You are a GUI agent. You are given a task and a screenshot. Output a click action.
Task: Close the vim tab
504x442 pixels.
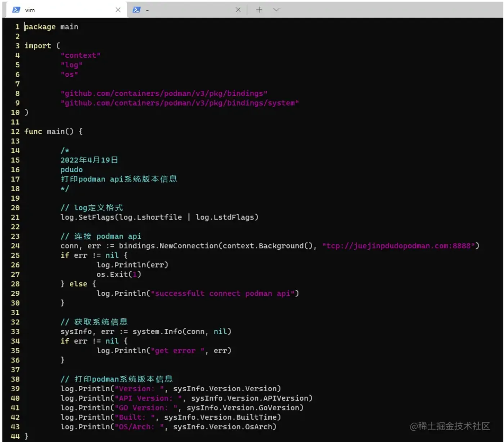coord(118,10)
